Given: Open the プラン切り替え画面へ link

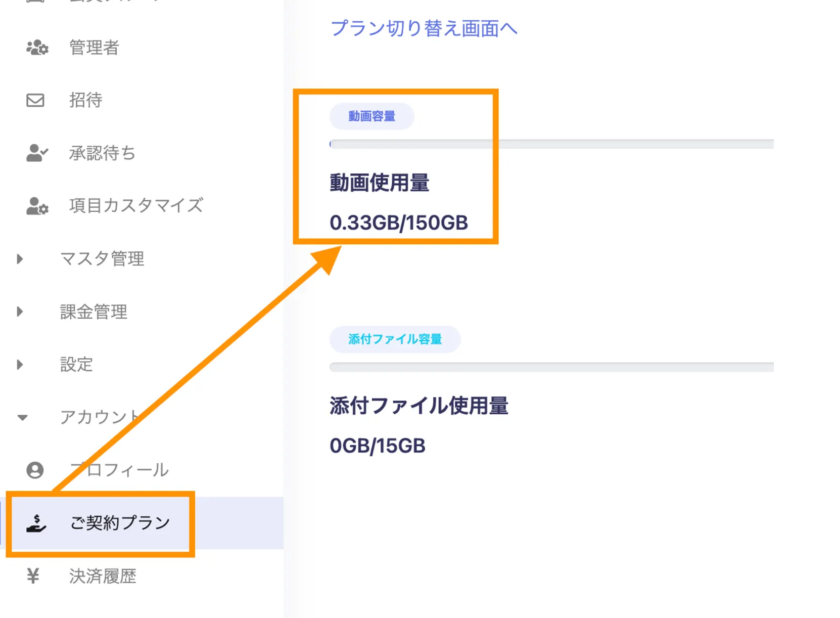Looking at the screenshot, I should point(424,28).
